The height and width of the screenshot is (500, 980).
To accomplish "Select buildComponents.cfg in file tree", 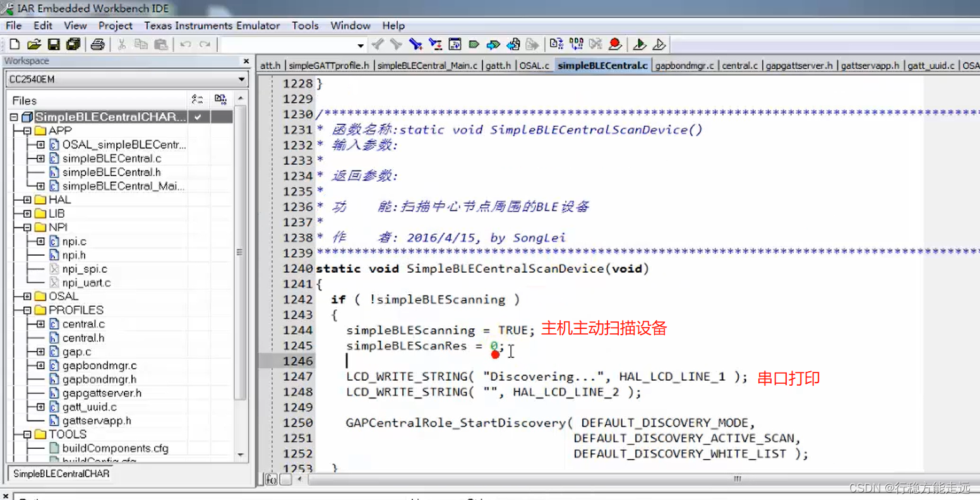I will (115, 448).
